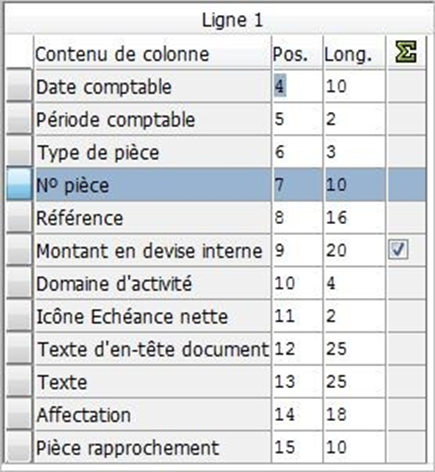This screenshot has width=435, height=472.
Task: Select row button beside Date comptable
Action: pyautogui.click(x=19, y=85)
